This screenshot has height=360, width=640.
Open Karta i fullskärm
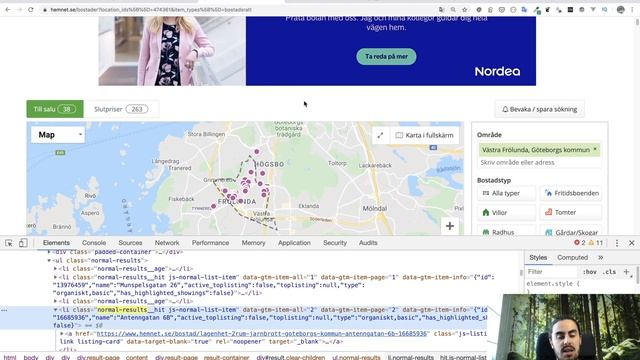[x=424, y=135]
